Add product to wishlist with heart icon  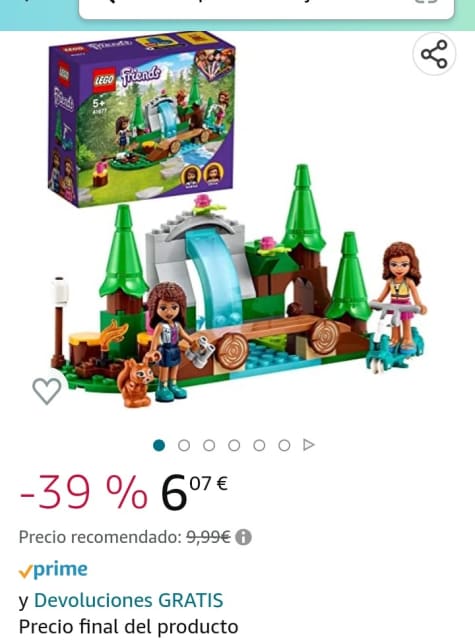pos(47,391)
